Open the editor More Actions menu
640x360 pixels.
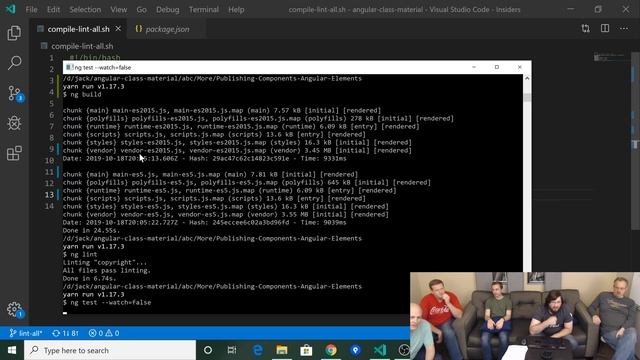point(624,29)
